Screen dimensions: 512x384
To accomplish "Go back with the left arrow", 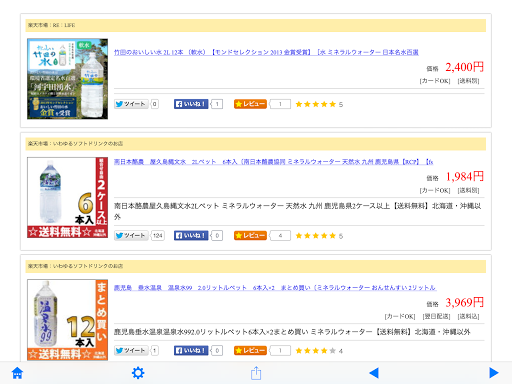I will click(x=374, y=373).
